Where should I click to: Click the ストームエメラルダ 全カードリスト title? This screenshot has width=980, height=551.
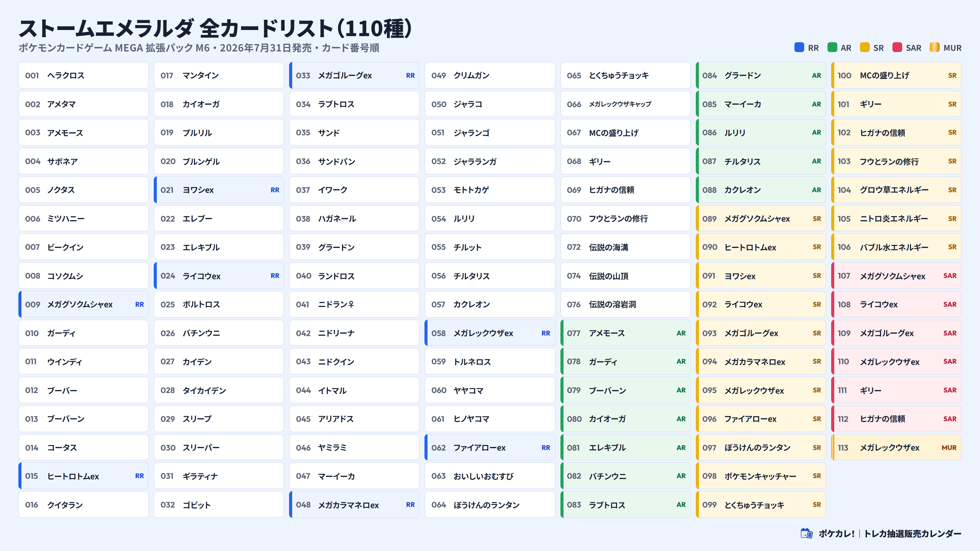pyautogui.click(x=215, y=28)
